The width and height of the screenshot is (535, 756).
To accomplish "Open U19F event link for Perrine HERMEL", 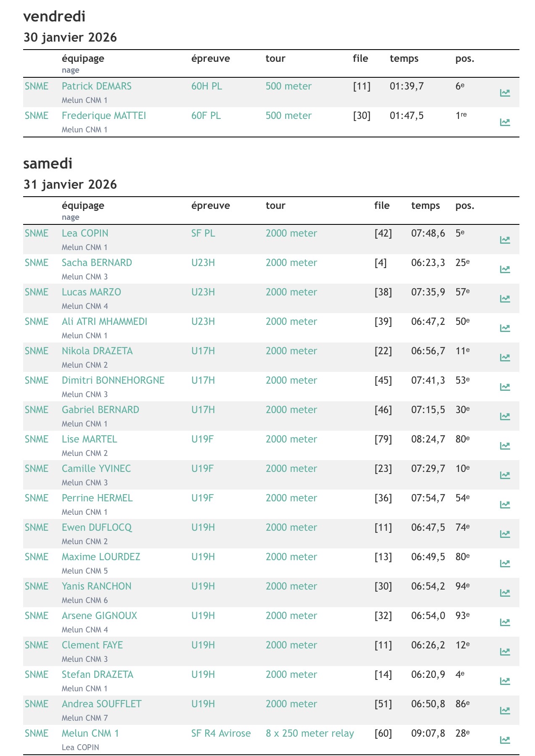I will tap(202, 498).
